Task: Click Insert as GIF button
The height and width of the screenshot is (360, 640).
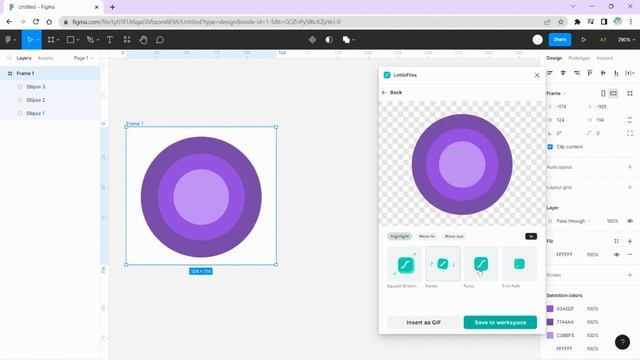Action: [x=423, y=322]
